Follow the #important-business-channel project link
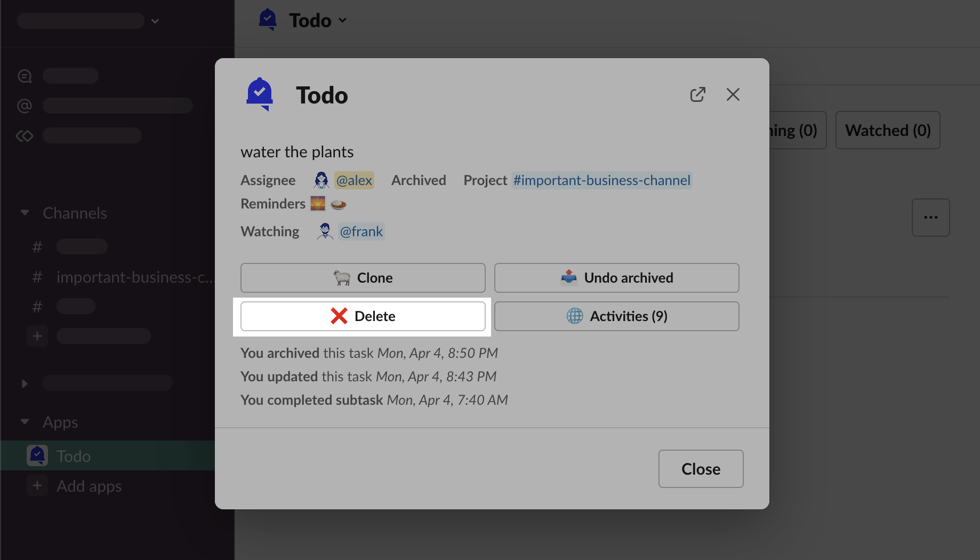Image resolution: width=980 pixels, height=560 pixels. pos(601,180)
